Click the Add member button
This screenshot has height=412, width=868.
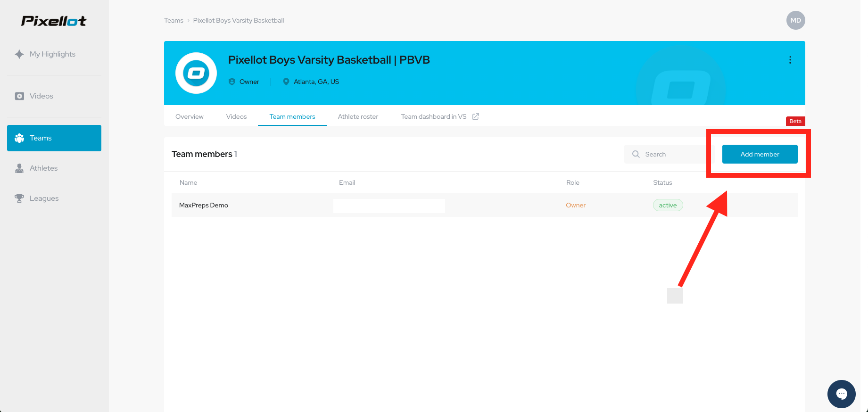pyautogui.click(x=760, y=154)
